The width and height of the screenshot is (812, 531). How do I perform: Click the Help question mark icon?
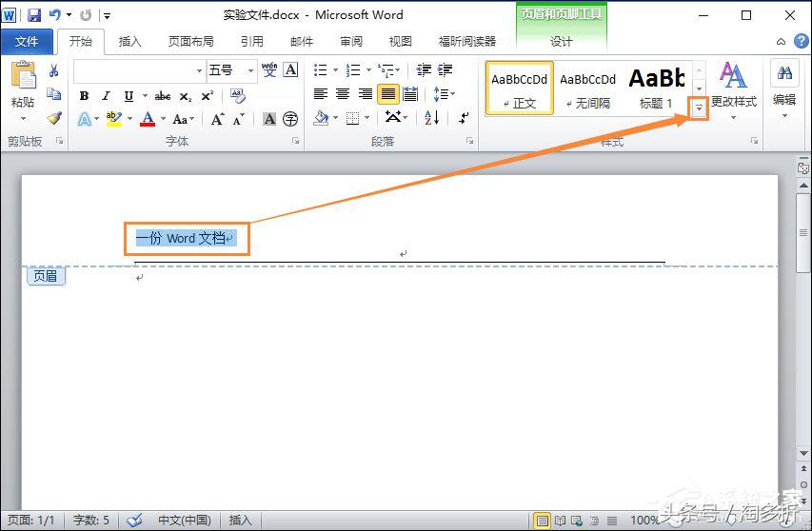click(801, 41)
